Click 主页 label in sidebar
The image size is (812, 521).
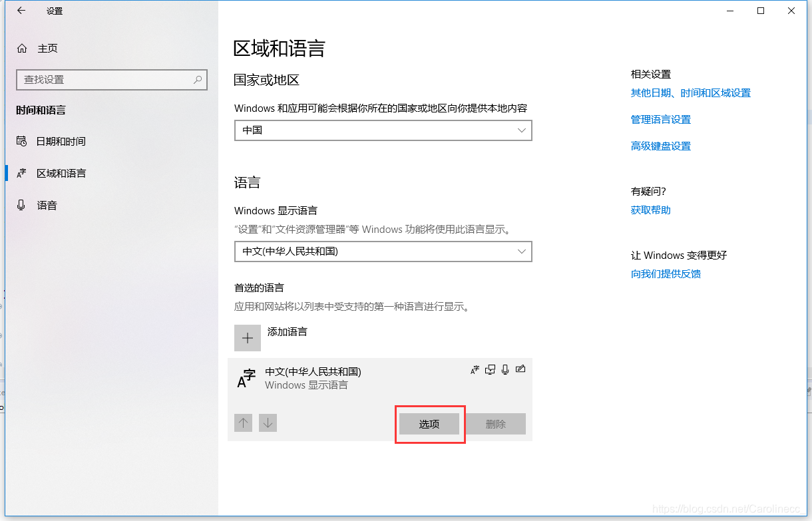(x=48, y=49)
